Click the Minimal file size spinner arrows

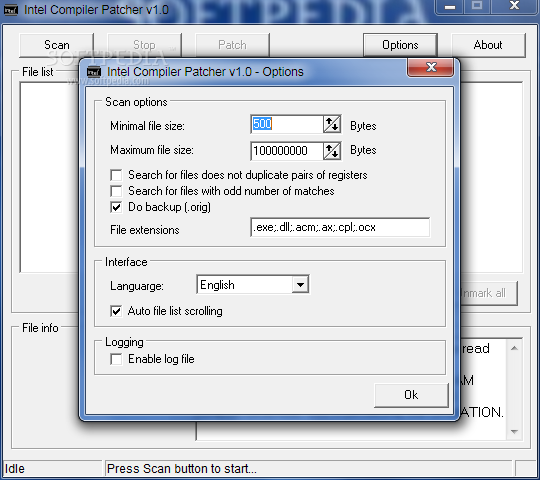(x=332, y=124)
